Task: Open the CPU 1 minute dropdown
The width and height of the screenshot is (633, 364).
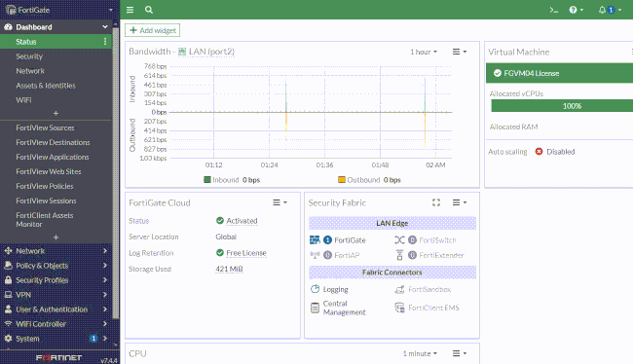Action: [x=420, y=353]
